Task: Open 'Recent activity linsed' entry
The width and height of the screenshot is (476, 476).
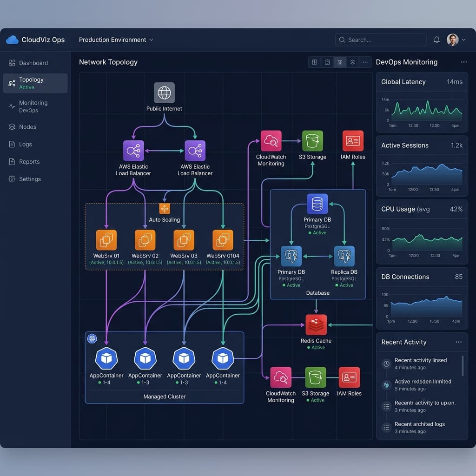Action: pyautogui.click(x=420, y=364)
